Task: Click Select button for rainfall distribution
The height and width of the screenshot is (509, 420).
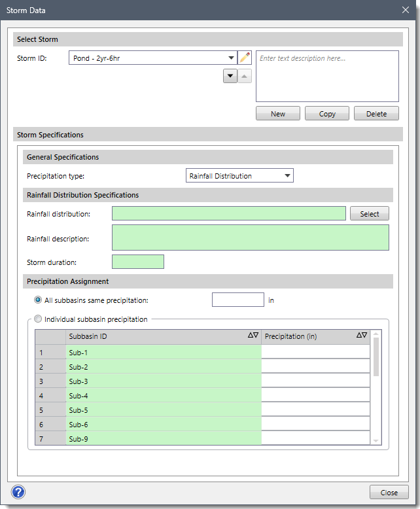Action: [x=370, y=214]
